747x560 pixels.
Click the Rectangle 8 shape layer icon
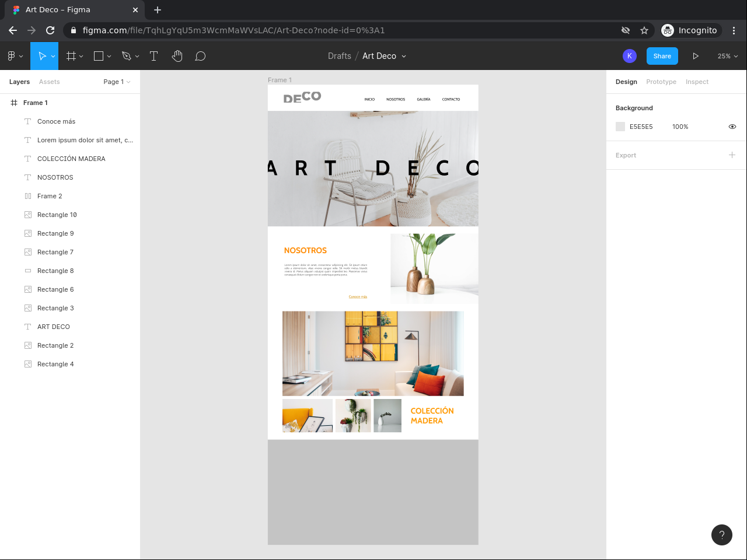pyautogui.click(x=28, y=271)
